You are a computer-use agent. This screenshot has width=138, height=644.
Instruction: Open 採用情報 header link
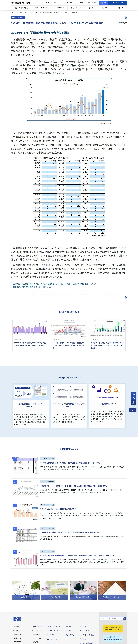tap(81, 3)
